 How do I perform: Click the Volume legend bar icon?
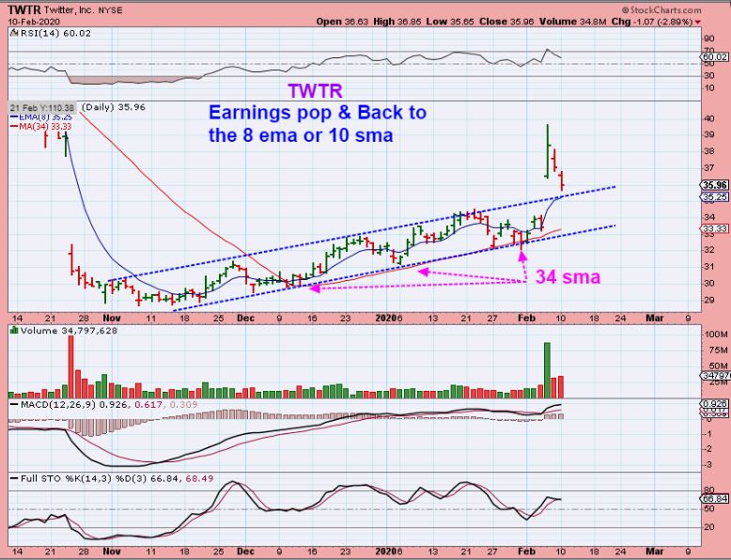pyautogui.click(x=14, y=330)
